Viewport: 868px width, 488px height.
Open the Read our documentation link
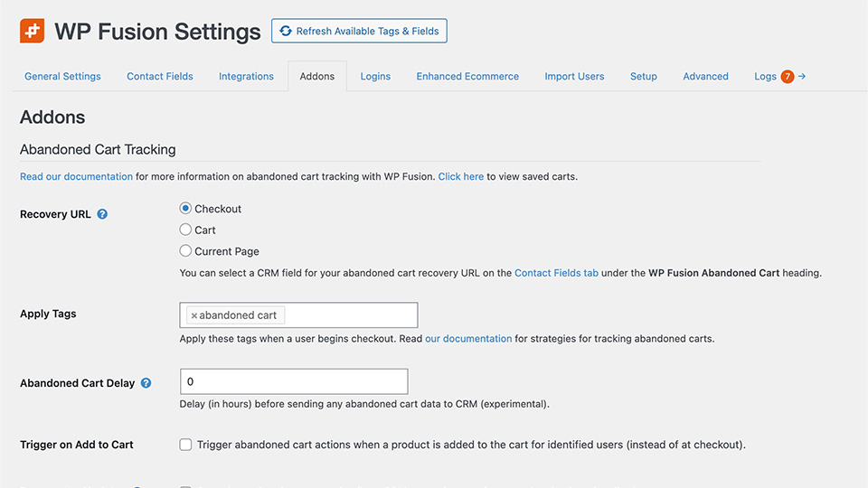point(76,177)
